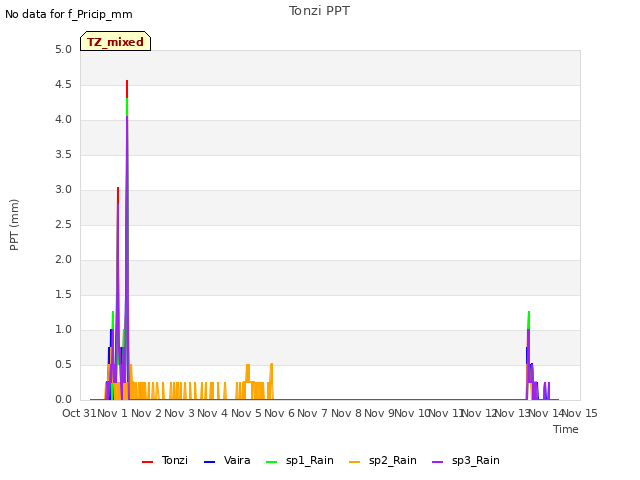Click the 5.0 y-axis tick label

pos(63,50)
